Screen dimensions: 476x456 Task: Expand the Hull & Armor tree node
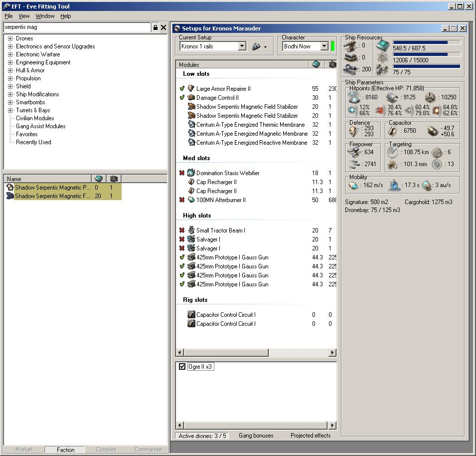10,70
